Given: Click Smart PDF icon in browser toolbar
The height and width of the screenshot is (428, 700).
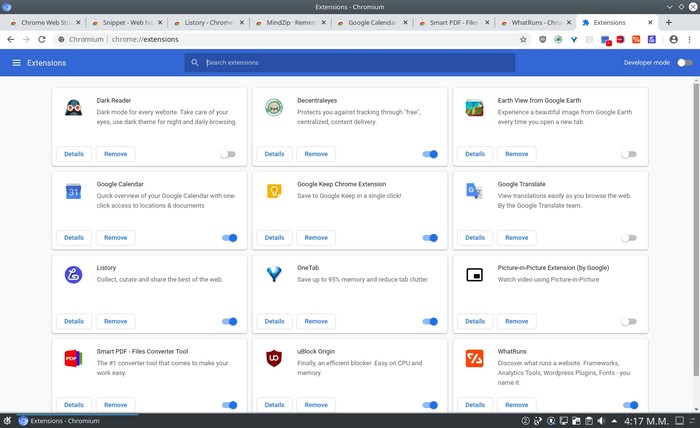Looking at the screenshot, I should click(x=621, y=39).
